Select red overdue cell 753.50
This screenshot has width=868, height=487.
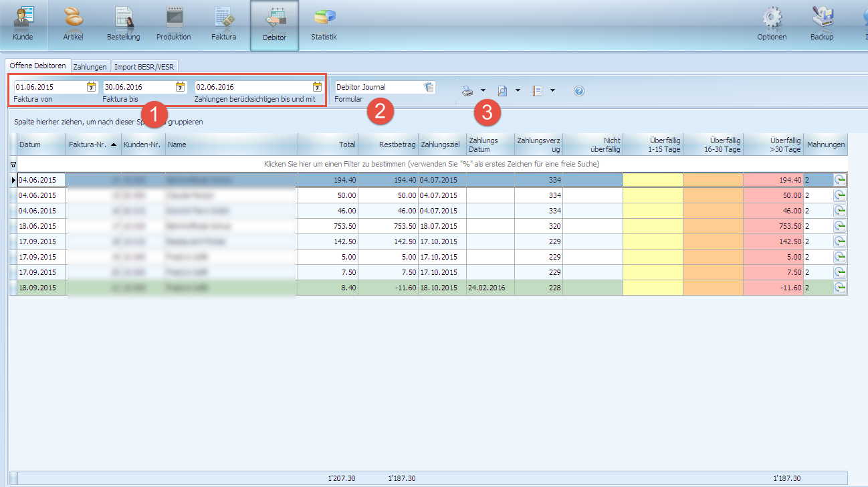(x=773, y=226)
